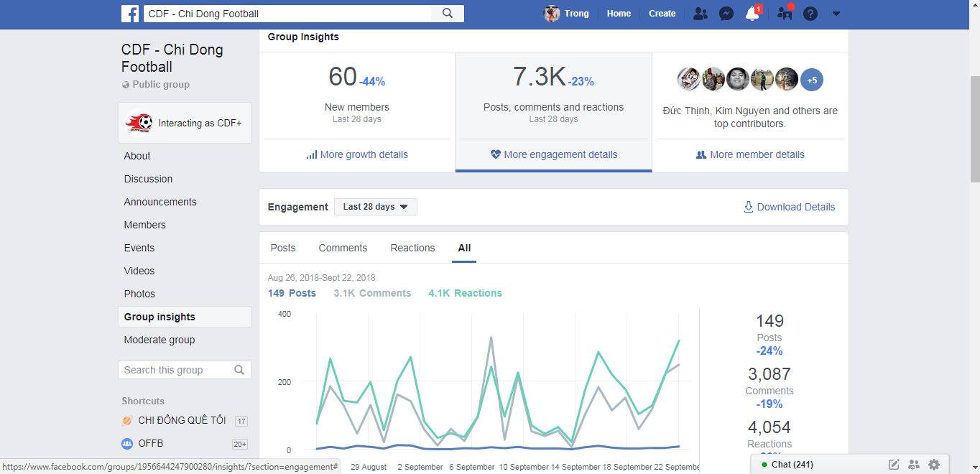The image size is (980, 474).
Task: Go to Home in the top bar
Action: tap(619, 14)
